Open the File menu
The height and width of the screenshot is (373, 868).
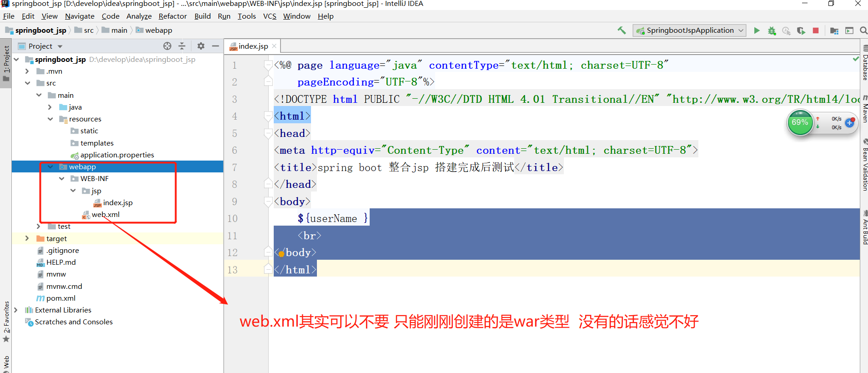click(9, 16)
